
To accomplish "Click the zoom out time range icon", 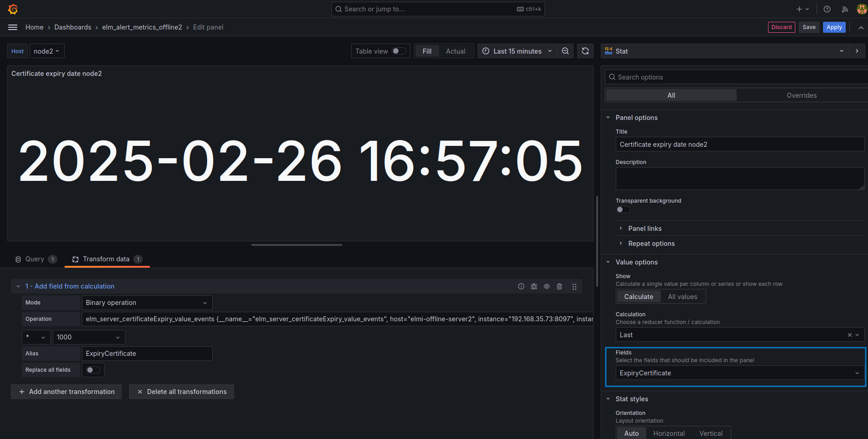I will (x=565, y=51).
